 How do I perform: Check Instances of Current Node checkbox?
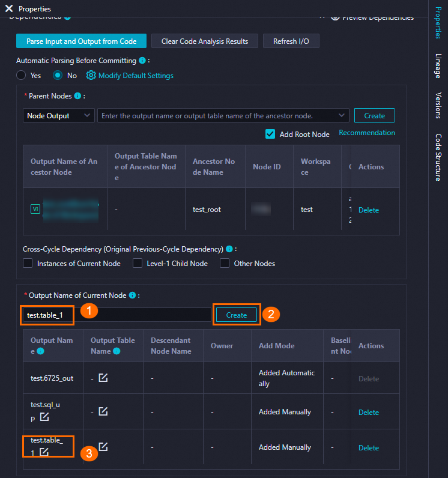(x=28, y=263)
